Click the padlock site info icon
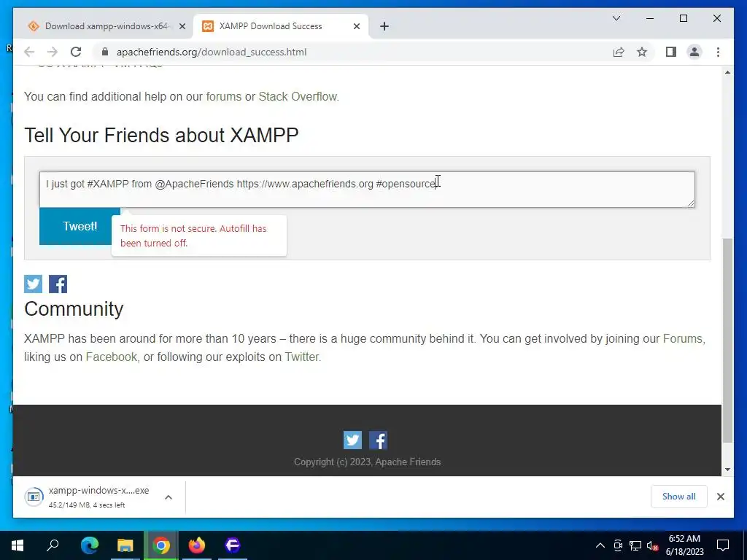This screenshot has width=747, height=560. point(105,52)
